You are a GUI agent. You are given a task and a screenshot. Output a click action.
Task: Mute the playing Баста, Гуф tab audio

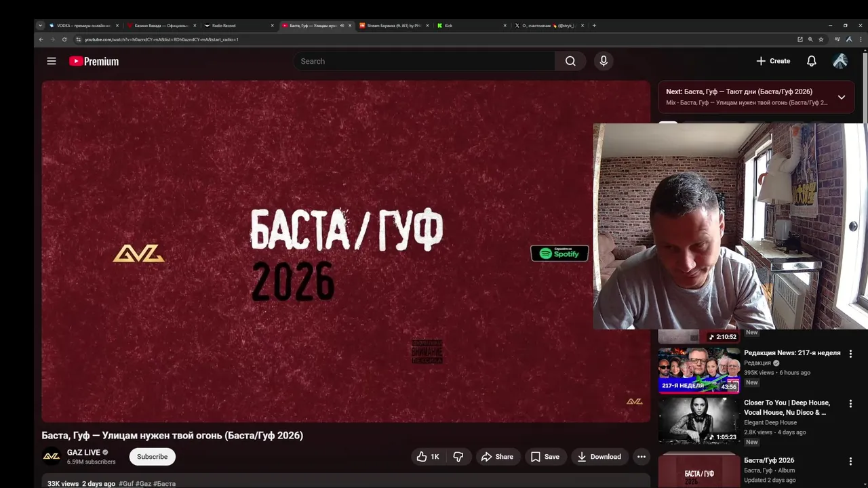coord(342,26)
